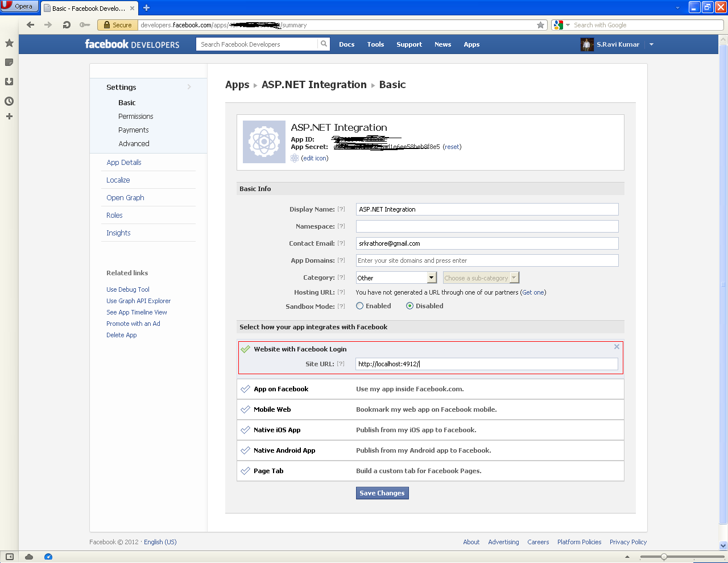
Task: Open the Opera bookmarks star panel
Action: click(9, 43)
